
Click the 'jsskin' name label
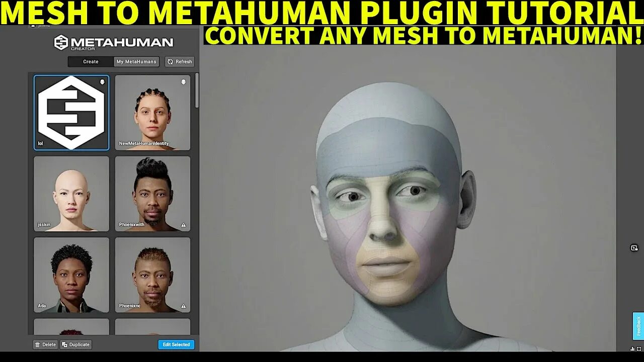[44, 225]
